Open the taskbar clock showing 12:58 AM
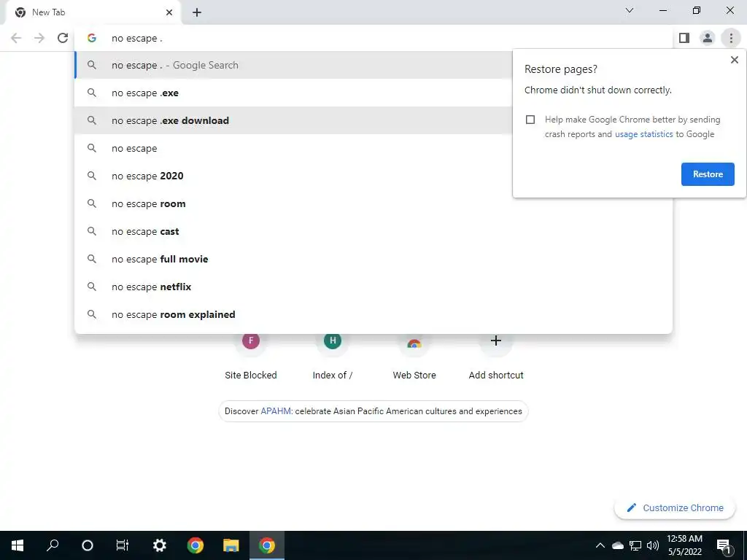Image resolution: width=747 pixels, height=560 pixels. coord(684,545)
